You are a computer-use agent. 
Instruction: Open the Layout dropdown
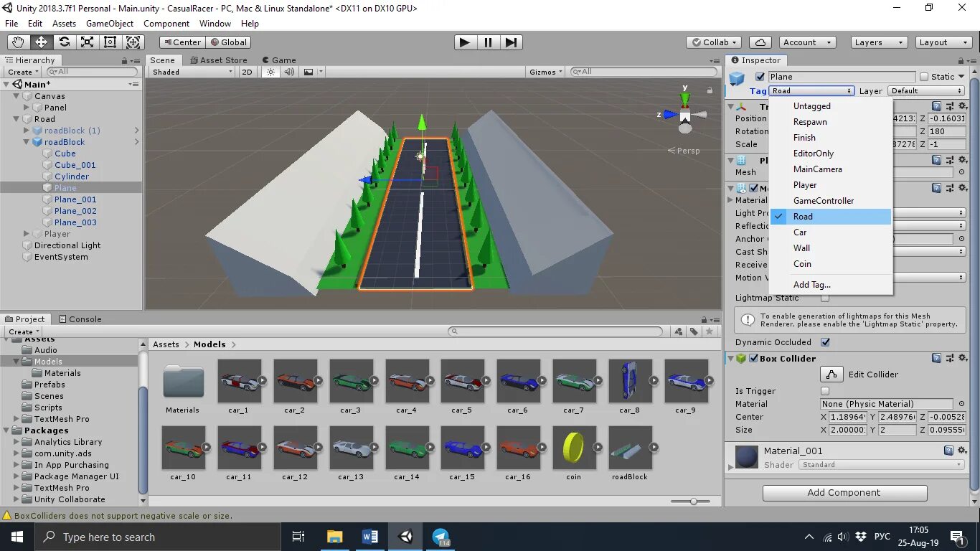coord(943,42)
